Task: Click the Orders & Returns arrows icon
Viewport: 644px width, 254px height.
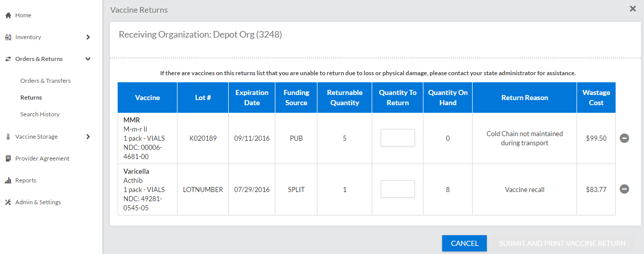Action: point(8,59)
